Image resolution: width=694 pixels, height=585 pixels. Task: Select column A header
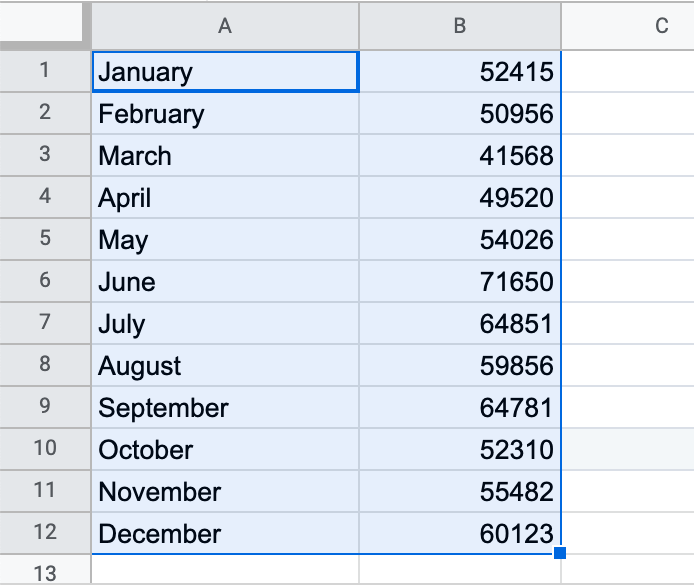225,26
